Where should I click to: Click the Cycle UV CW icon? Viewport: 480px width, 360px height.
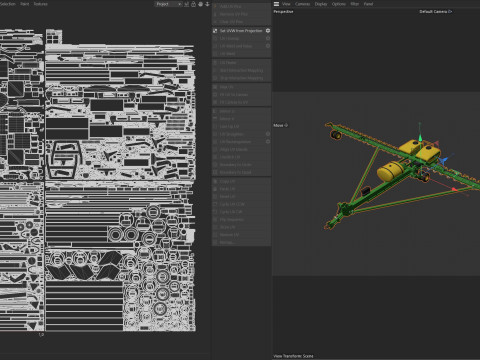coord(215,212)
